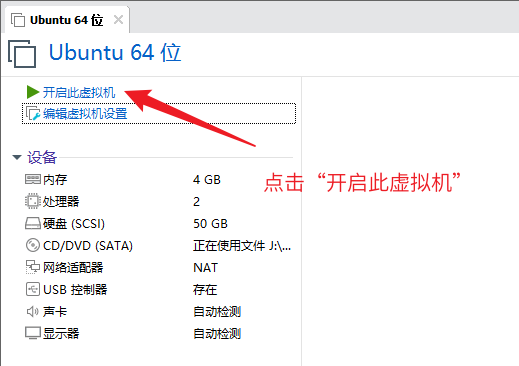Switch to the Ubuntu 64 位 tab
The height and width of the screenshot is (366, 519).
pyautogui.click(x=66, y=20)
